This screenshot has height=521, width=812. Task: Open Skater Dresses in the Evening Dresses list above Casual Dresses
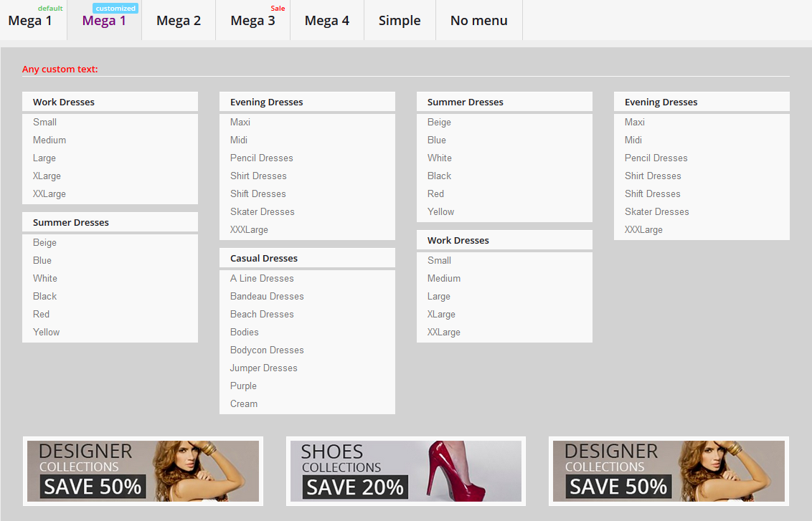click(263, 211)
